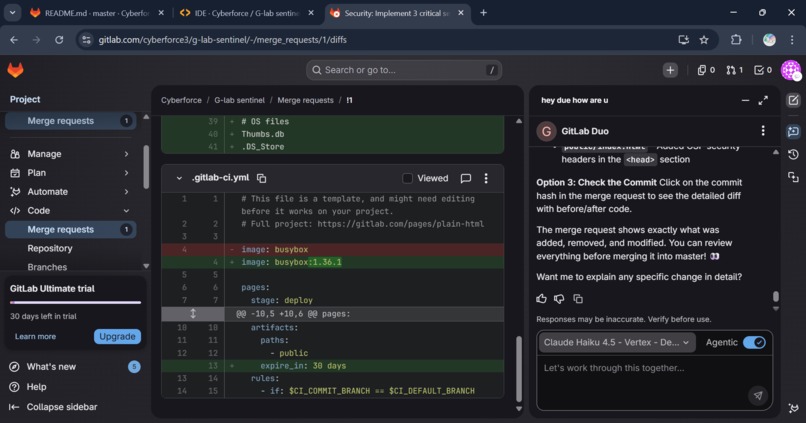
Task: Click the added line 'expire_in: 30 days'
Action: tap(333, 366)
